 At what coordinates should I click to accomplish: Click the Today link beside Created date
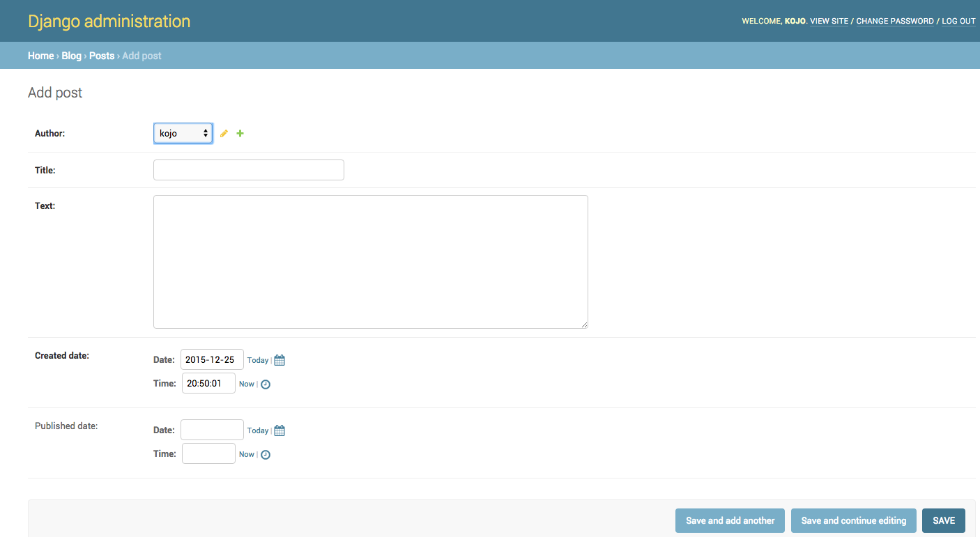[x=257, y=360]
